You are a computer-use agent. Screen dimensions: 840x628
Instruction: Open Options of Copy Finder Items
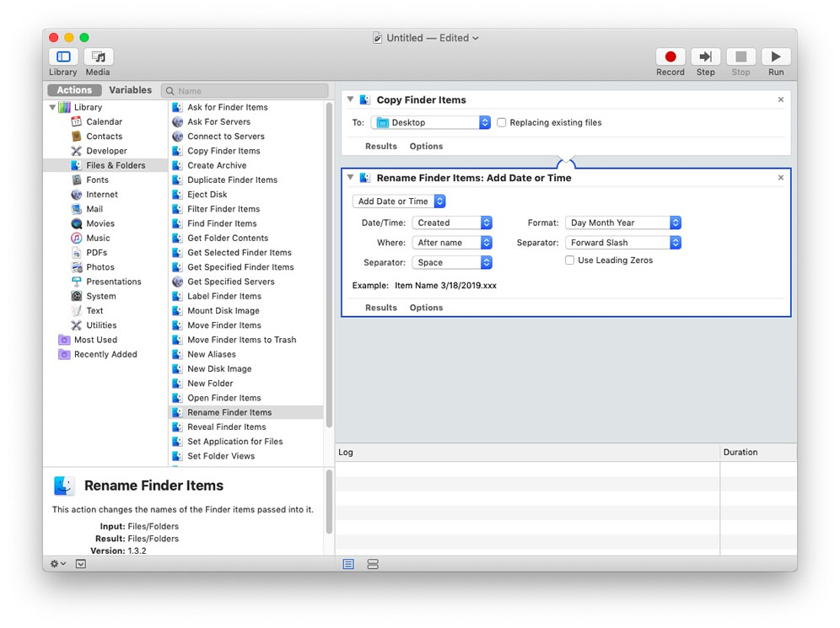(427, 146)
